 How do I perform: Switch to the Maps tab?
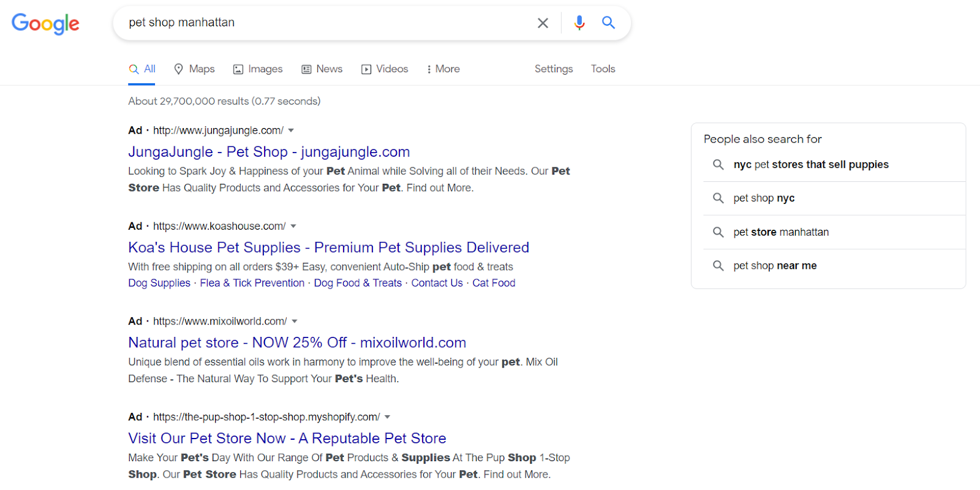click(194, 69)
